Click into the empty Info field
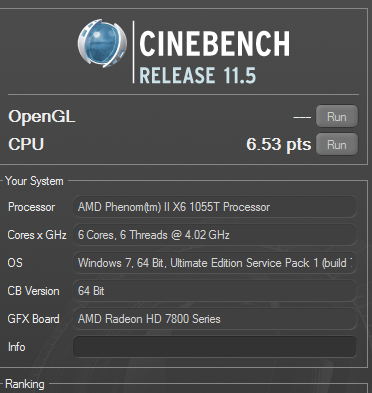 tap(215, 347)
